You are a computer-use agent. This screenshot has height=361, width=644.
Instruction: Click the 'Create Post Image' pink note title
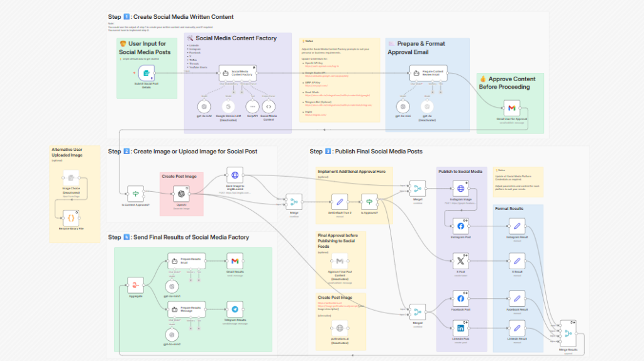pyautogui.click(x=179, y=176)
